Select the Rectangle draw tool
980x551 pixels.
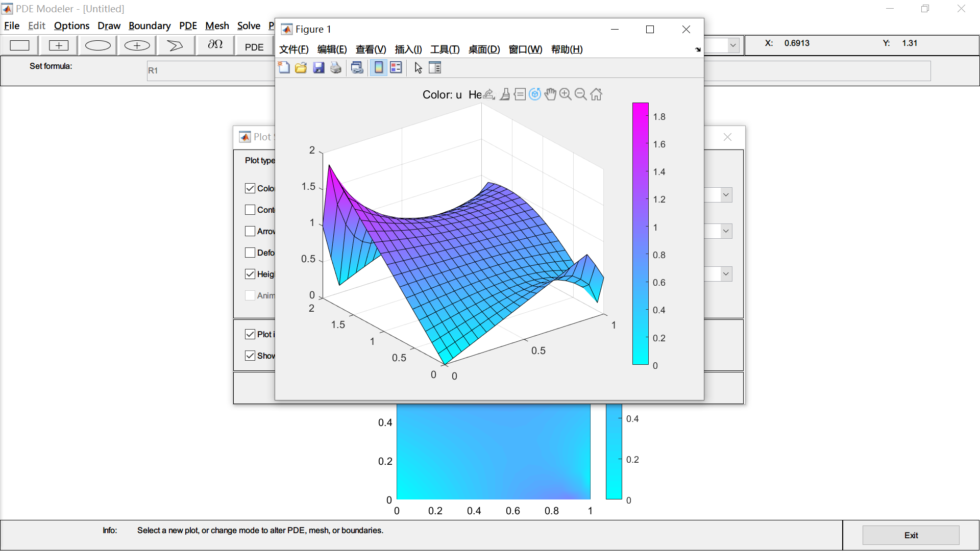(x=19, y=45)
